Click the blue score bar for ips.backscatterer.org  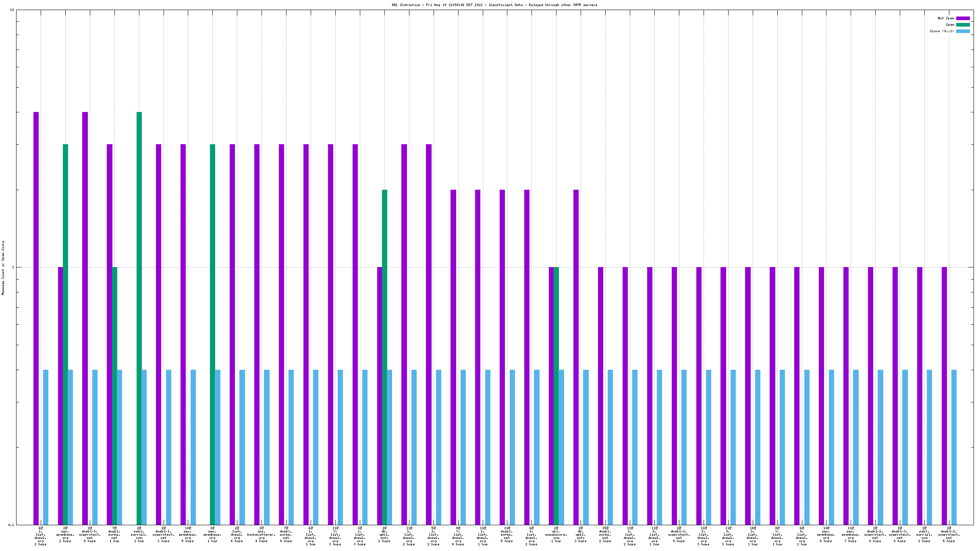[267, 447]
